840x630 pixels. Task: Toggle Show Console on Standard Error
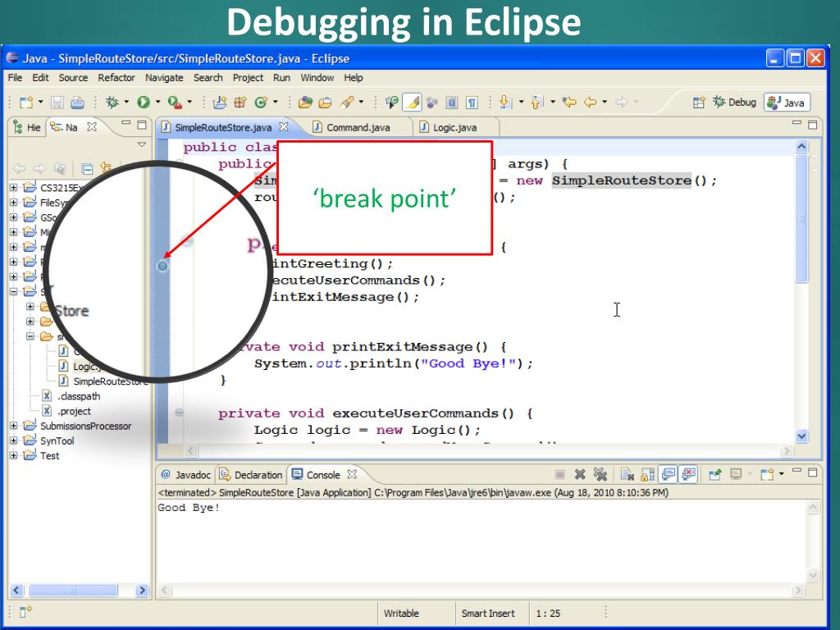click(688, 474)
